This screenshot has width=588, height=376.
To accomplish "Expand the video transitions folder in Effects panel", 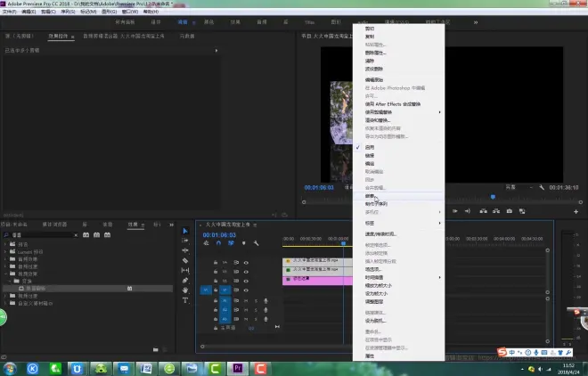I will tap(5, 296).
